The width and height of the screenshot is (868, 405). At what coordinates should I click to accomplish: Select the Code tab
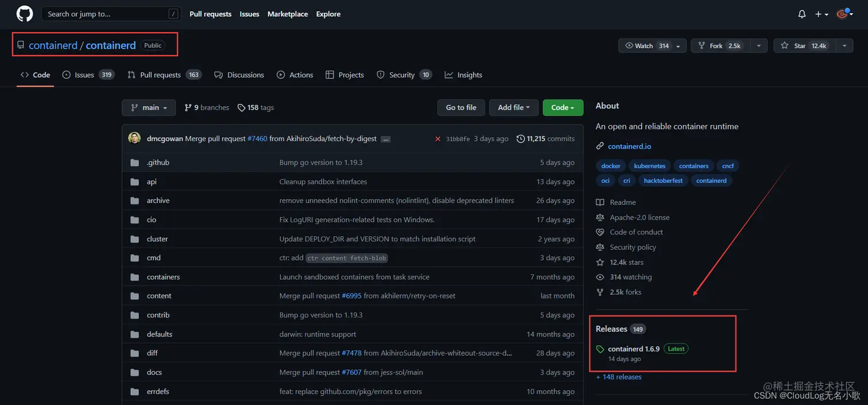(x=36, y=75)
